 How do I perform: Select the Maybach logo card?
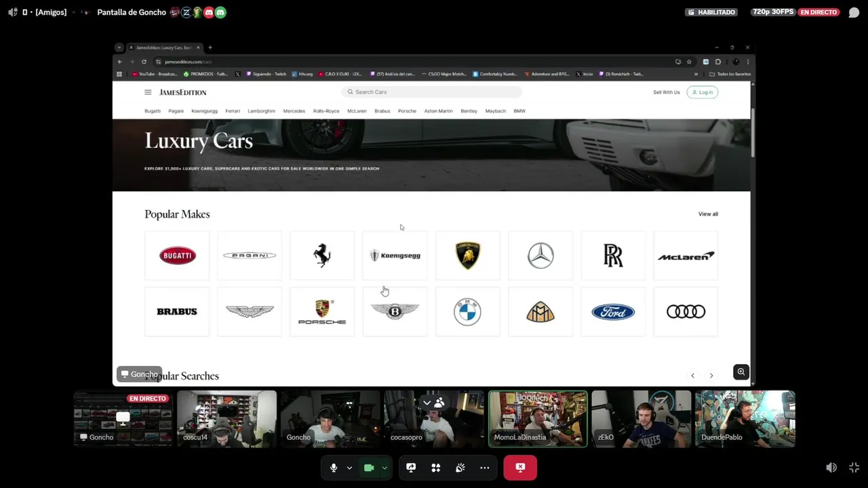(540, 312)
